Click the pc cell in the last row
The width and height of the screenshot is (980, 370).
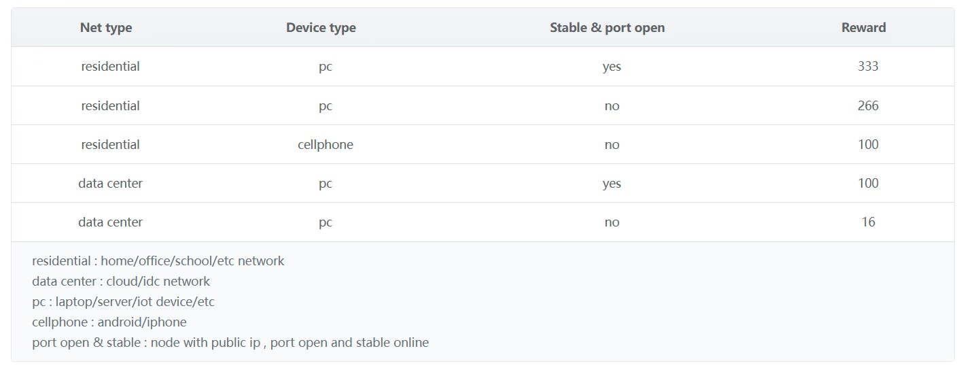coord(326,223)
